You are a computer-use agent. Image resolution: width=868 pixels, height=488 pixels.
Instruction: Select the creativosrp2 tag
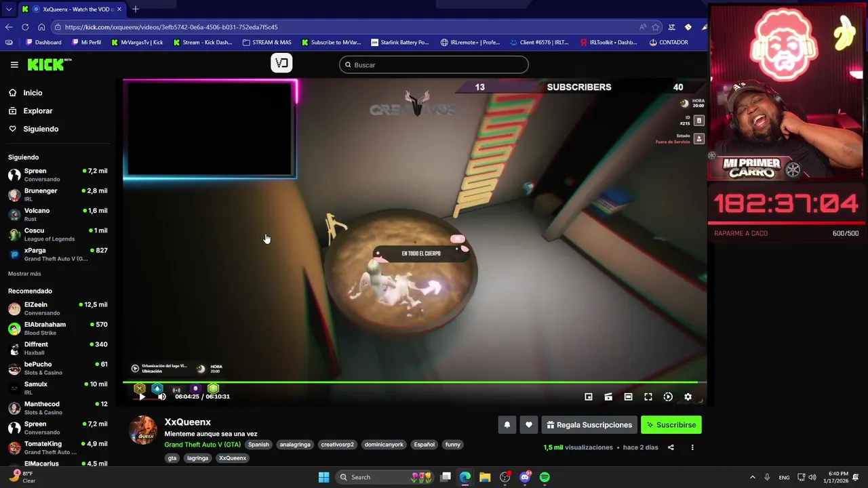coord(337,445)
